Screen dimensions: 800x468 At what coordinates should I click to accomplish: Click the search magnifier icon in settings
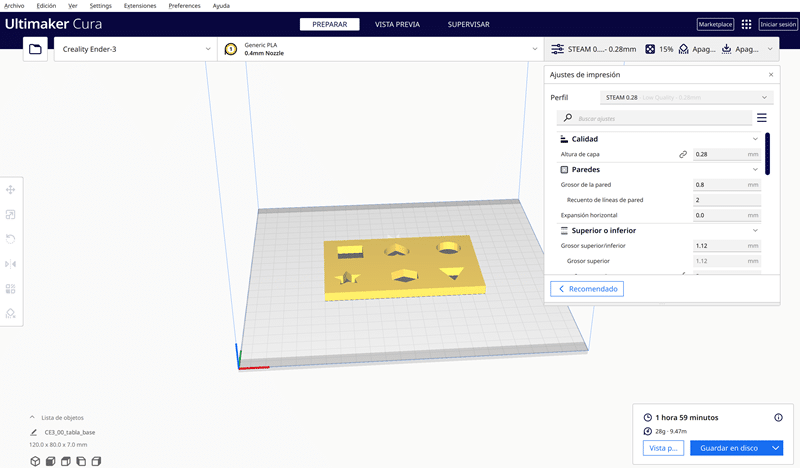568,118
